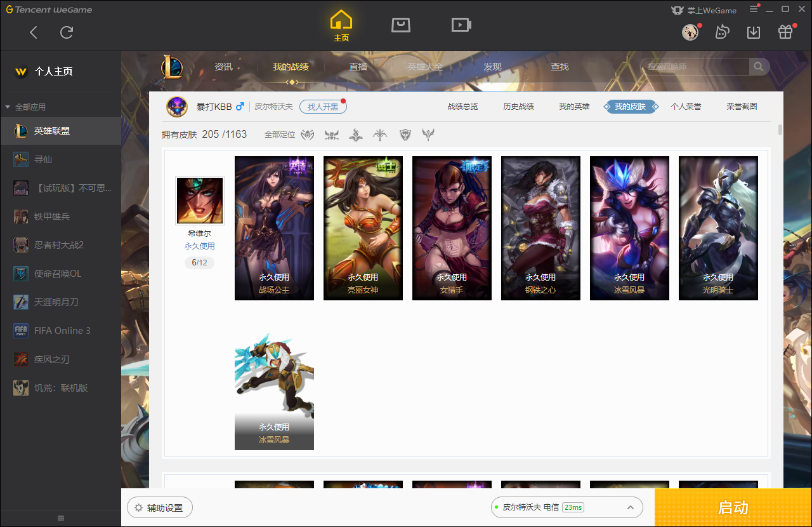Filter by second role icon in row

click(x=332, y=135)
